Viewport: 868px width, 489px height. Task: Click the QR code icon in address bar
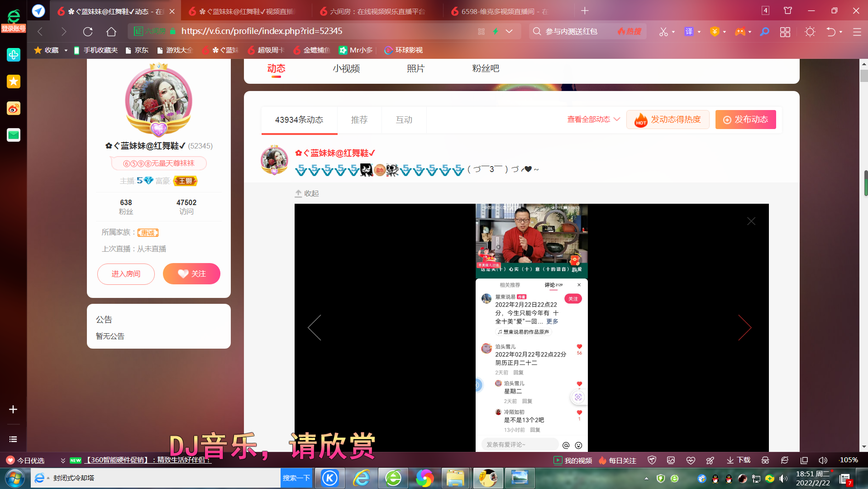pyautogui.click(x=481, y=31)
